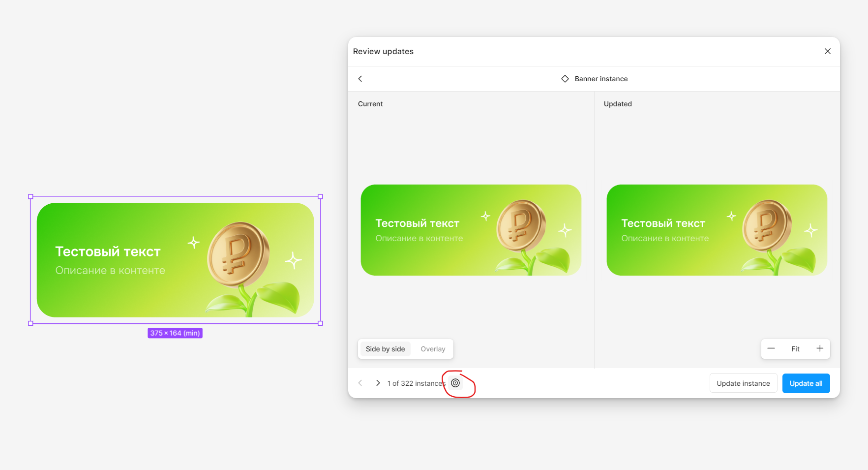This screenshot has height=470, width=868.
Task: Click Update instance button
Action: [743, 383]
